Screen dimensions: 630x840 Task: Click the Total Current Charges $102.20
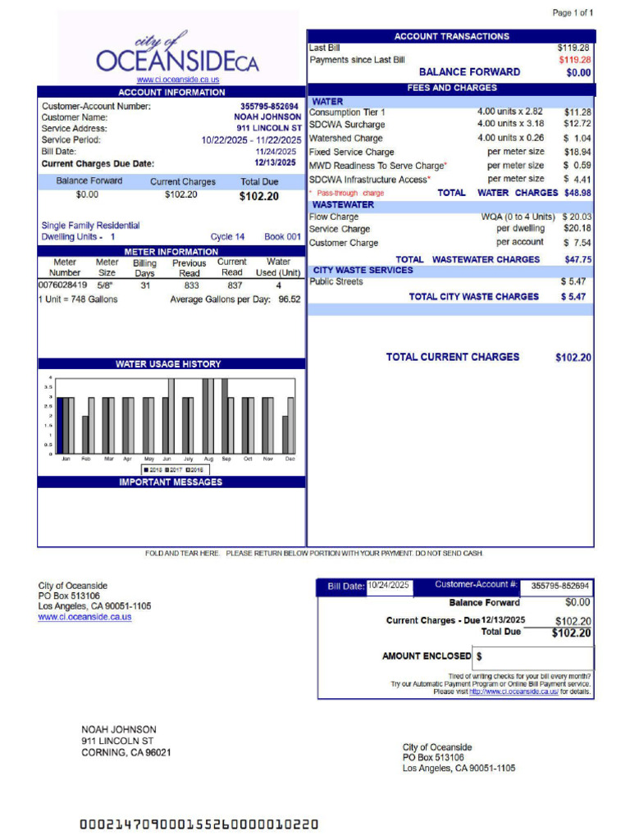point(573,358)
